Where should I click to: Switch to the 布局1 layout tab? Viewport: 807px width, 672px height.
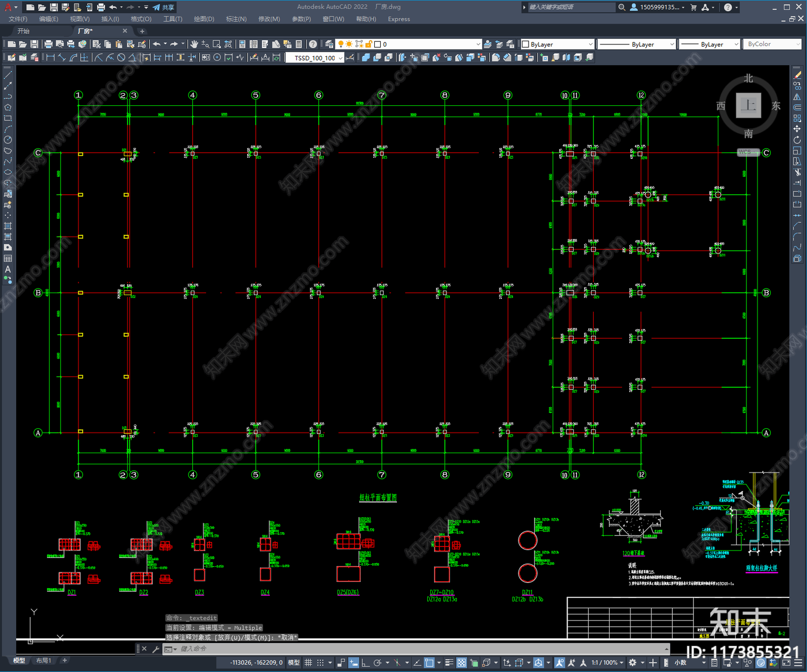44,660
